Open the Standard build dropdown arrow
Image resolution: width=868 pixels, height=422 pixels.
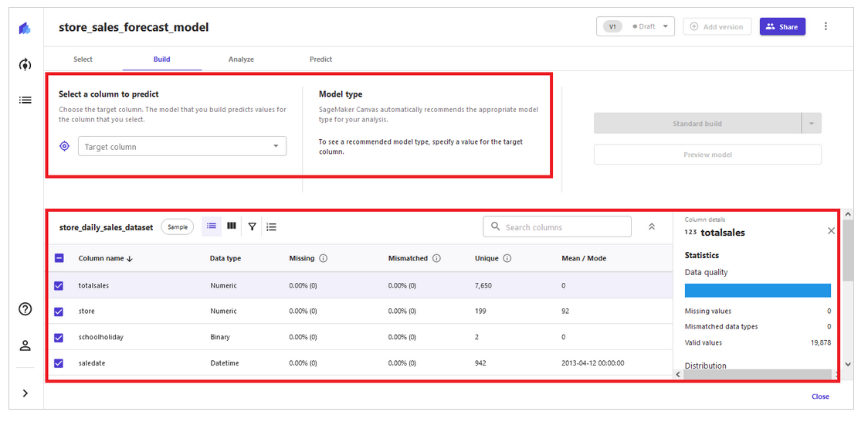[x=812, y=124]
